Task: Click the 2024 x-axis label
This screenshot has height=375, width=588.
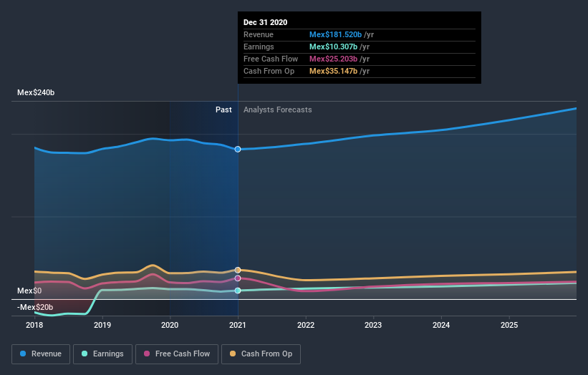Action: click(x=441, y=325)
